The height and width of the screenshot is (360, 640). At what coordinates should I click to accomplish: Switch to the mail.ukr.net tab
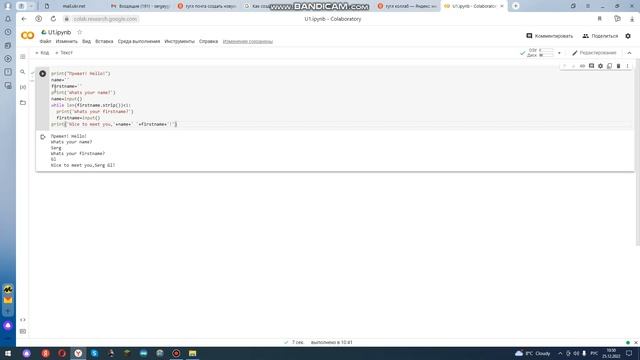click(73, 6)
